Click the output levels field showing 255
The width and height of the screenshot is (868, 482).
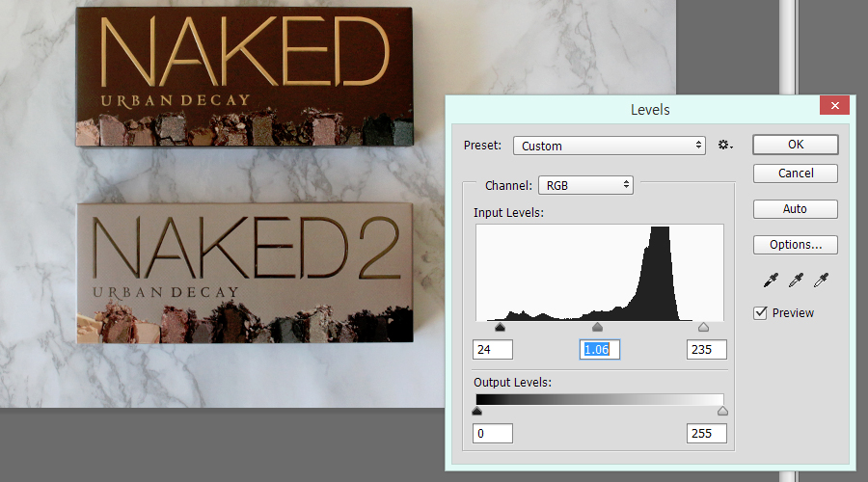[706, 433]
